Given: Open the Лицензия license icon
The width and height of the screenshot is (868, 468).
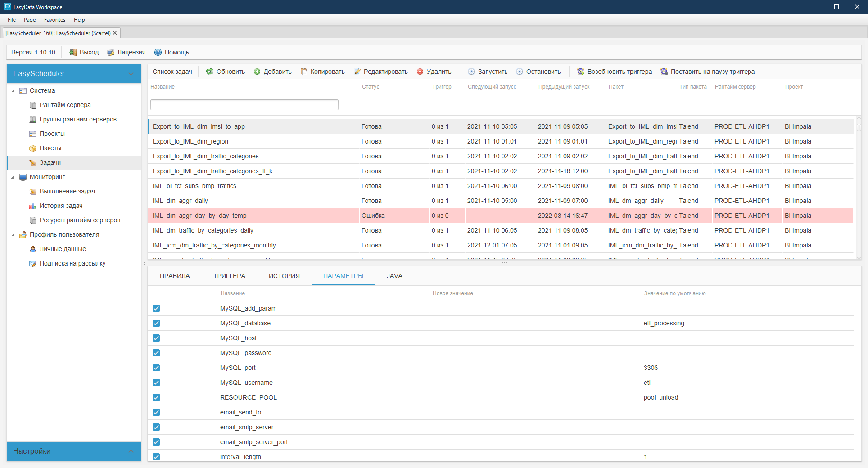Looking at the screenshot, I should pos(111,52).
